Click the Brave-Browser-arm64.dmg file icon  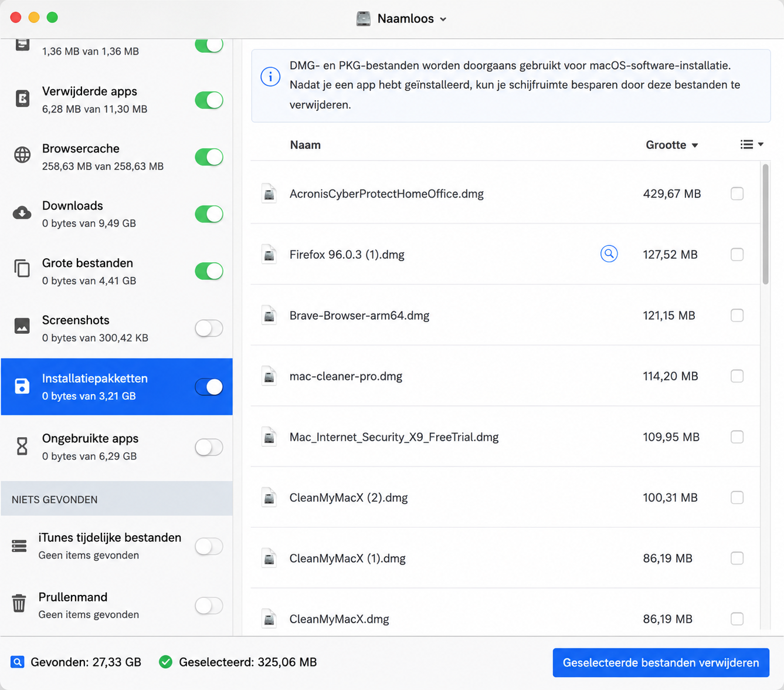coord(269,315)
